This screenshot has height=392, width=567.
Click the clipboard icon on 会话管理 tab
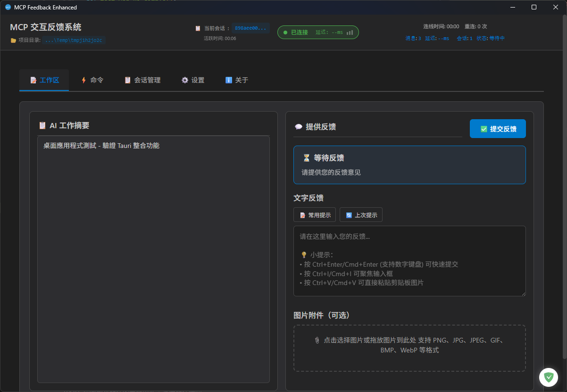point(127,80)
